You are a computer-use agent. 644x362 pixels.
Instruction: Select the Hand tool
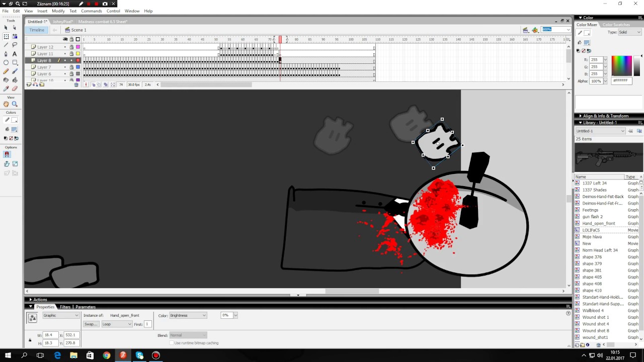coord(6,104)
